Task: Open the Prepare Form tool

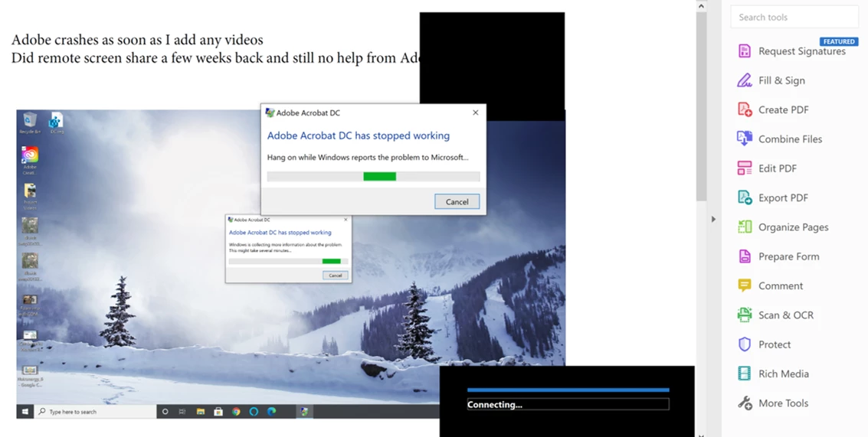Action: tap(778, 256)
